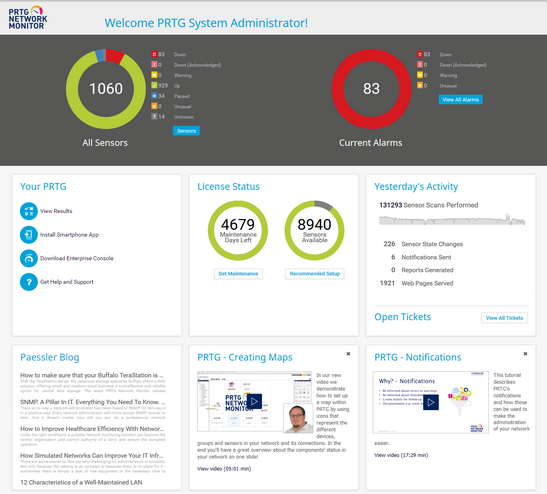Open Download Enterprise Console link
This screenshot has height=494, width=547.
pos(77,259)
